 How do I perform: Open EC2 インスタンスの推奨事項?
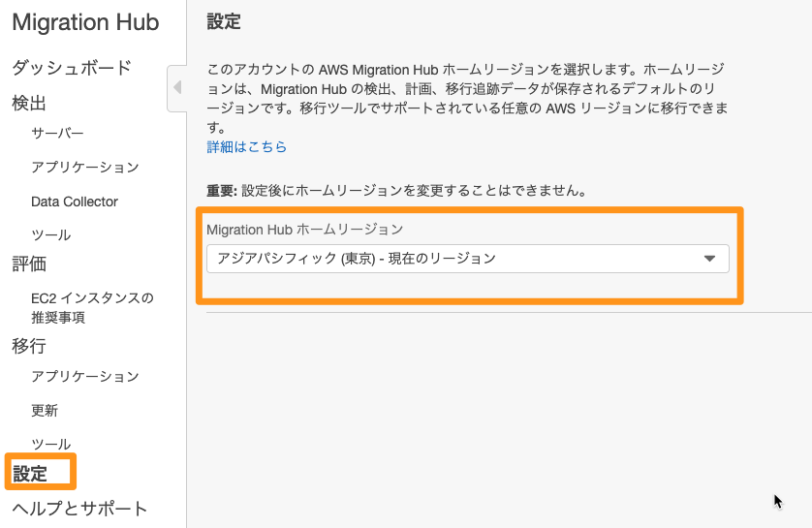pos(93,307)
